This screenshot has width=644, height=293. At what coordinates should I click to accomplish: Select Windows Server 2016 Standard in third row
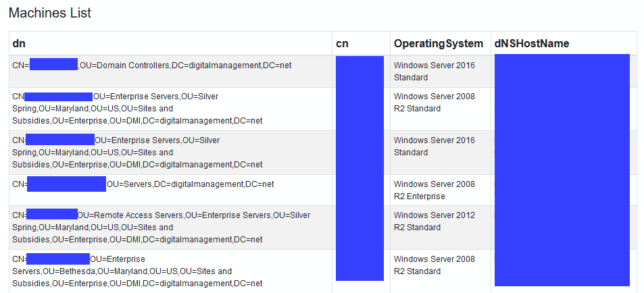coord(435,146)
